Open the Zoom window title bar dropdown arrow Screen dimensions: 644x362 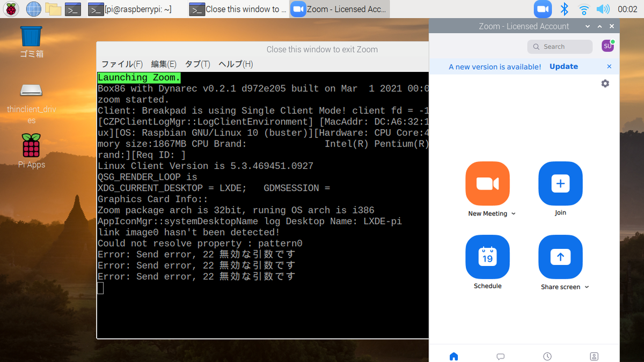588,26
